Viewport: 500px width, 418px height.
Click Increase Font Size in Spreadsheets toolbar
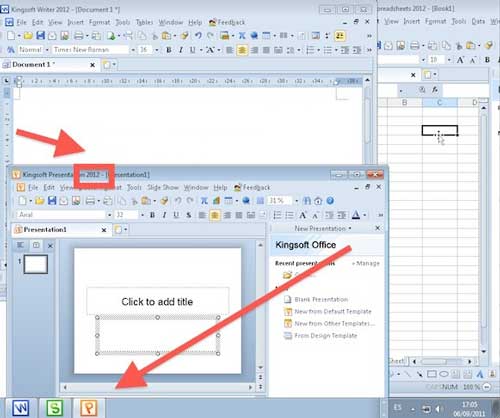point(460,60)
